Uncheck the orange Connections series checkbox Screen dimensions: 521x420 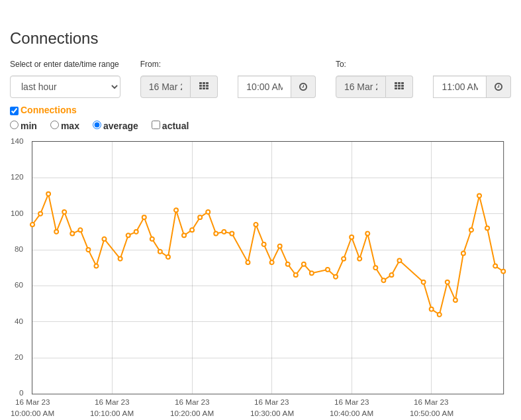click(15, 111)
